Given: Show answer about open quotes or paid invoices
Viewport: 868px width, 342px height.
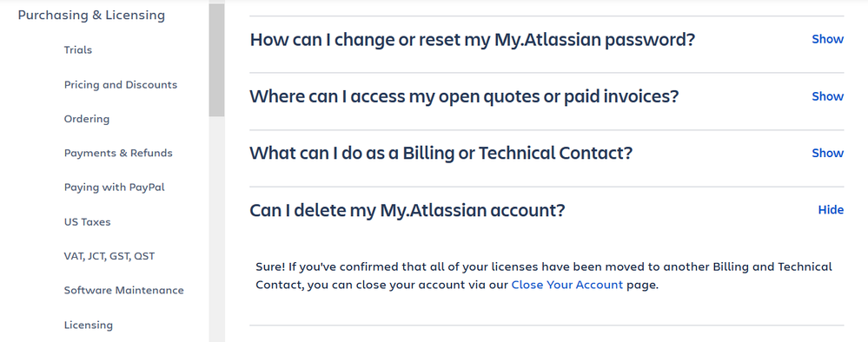Looking at the screenshot, I should tap(827, 96).
